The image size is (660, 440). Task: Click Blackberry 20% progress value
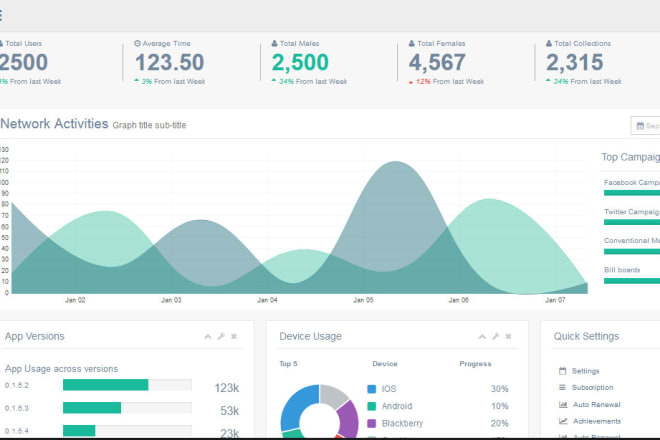[499, 424]
